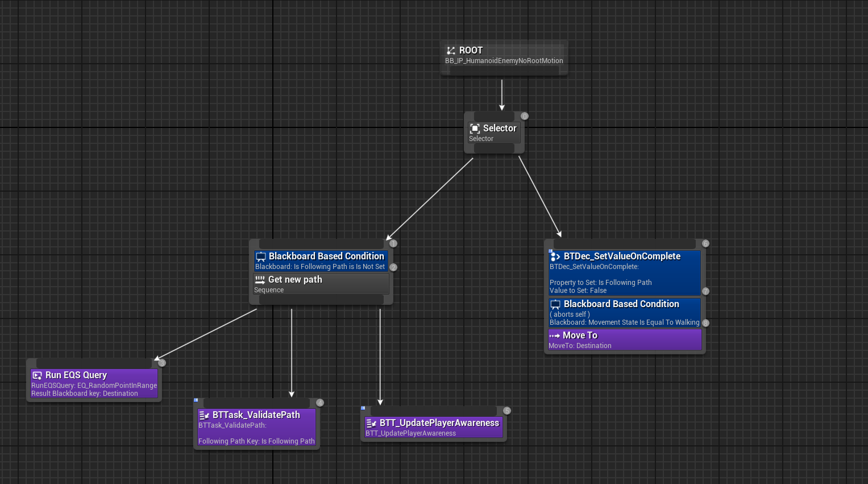Click ROOT node bottom output pin bar
Image resolution: width=868 pixels, height=484 pixels.
pyautogui.click(x=504, y=71)
